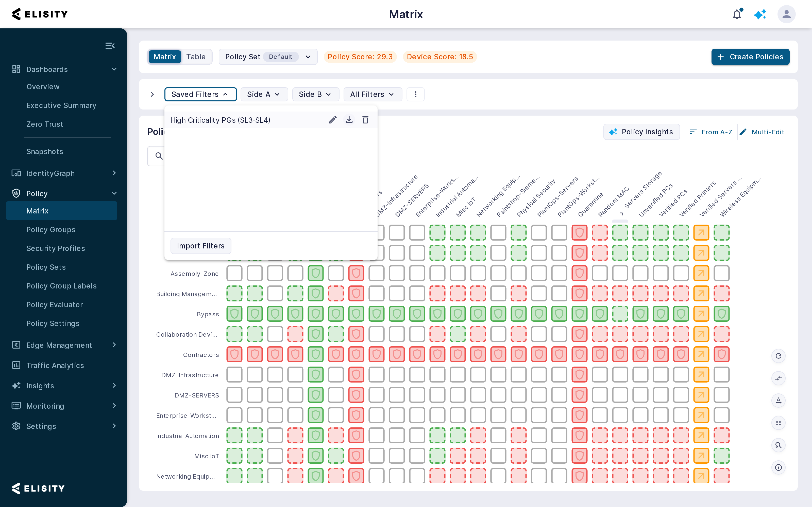Open the AI sparkle assistant icon
Viewport: 812px width, 507px height.
click(x=760, y=14)
